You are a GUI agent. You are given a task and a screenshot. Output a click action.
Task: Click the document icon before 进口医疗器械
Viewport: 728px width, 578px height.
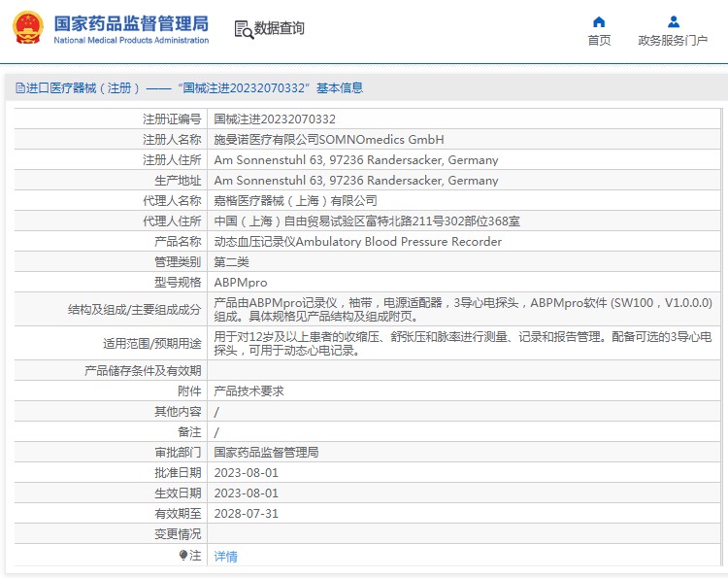(19, 88)
